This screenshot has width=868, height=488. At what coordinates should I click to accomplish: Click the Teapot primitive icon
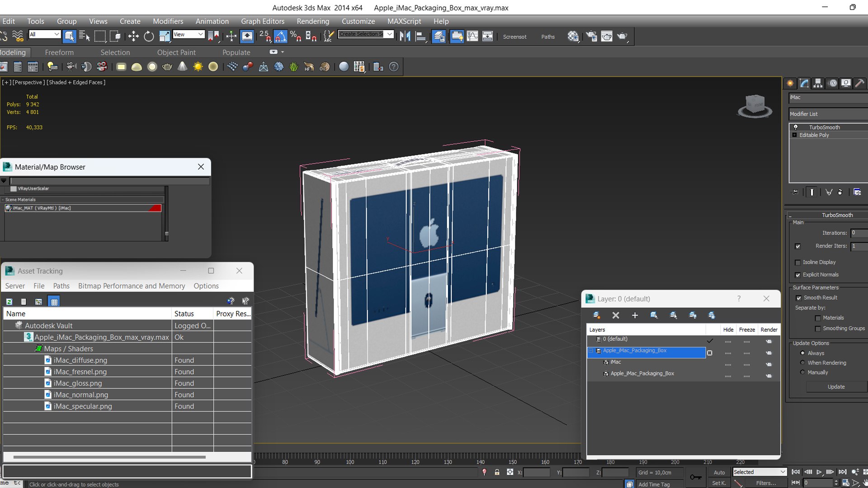click(167, 67)
